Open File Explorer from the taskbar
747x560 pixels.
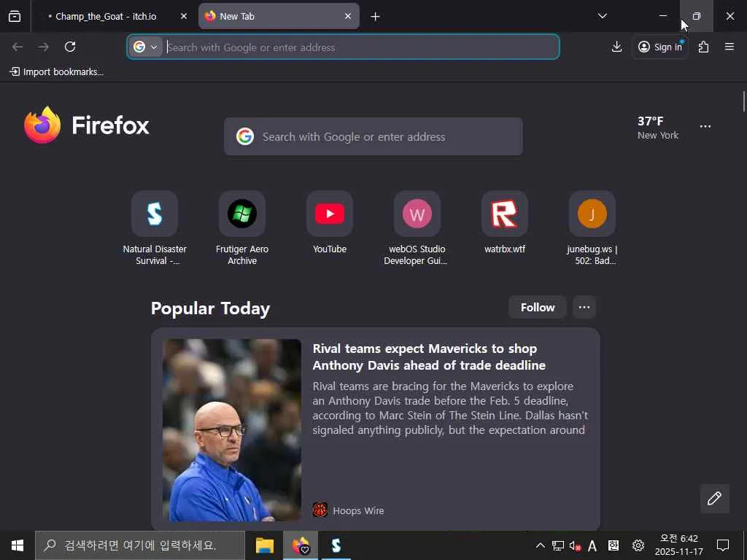click(x=265, y=545)
